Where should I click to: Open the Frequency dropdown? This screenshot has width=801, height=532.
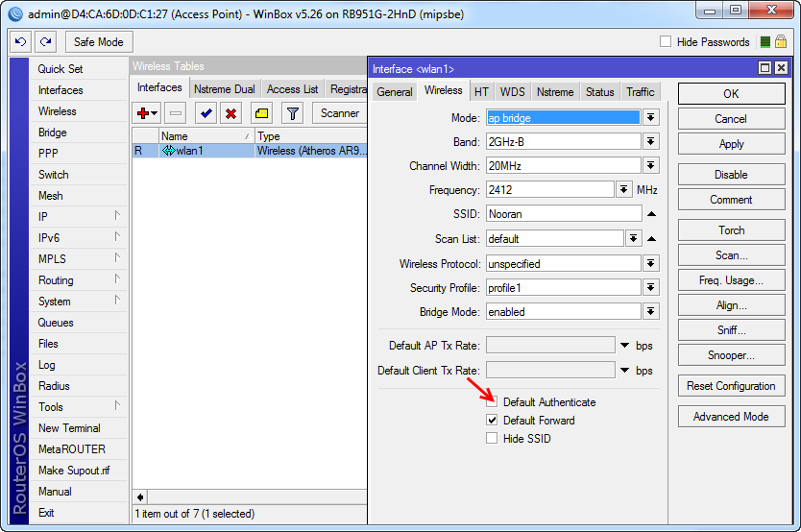click(623, 189)
